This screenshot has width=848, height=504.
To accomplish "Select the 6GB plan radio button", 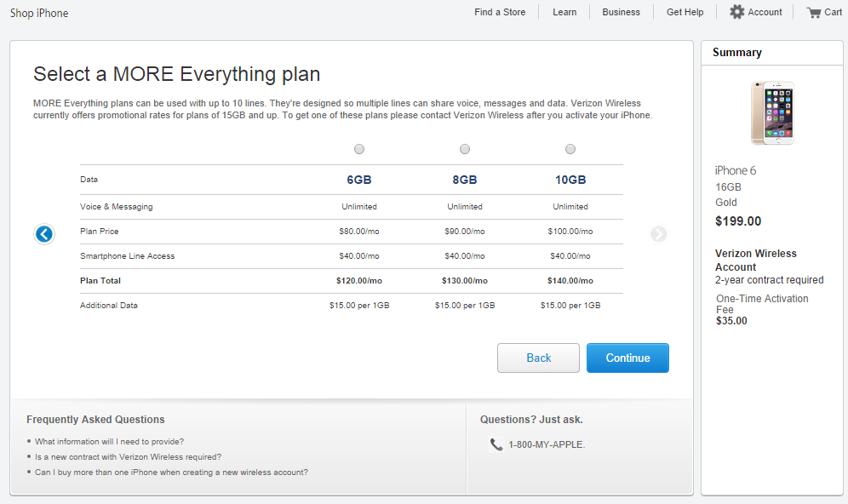I will click(x=359, y=149).
